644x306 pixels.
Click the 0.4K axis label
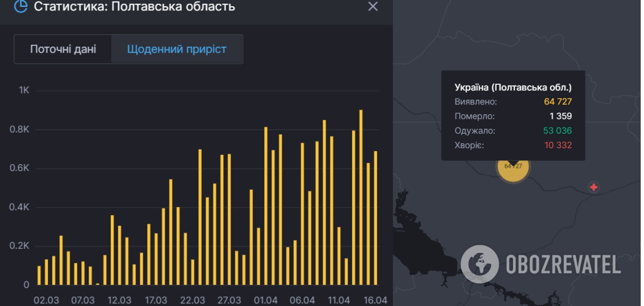20,207
